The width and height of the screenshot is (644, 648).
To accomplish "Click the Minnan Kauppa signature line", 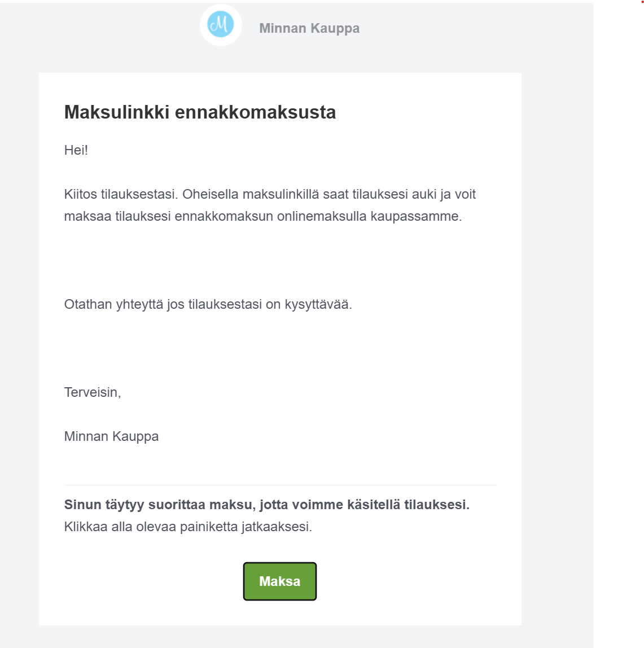I will pyautogui.click(x=111, y=436).
